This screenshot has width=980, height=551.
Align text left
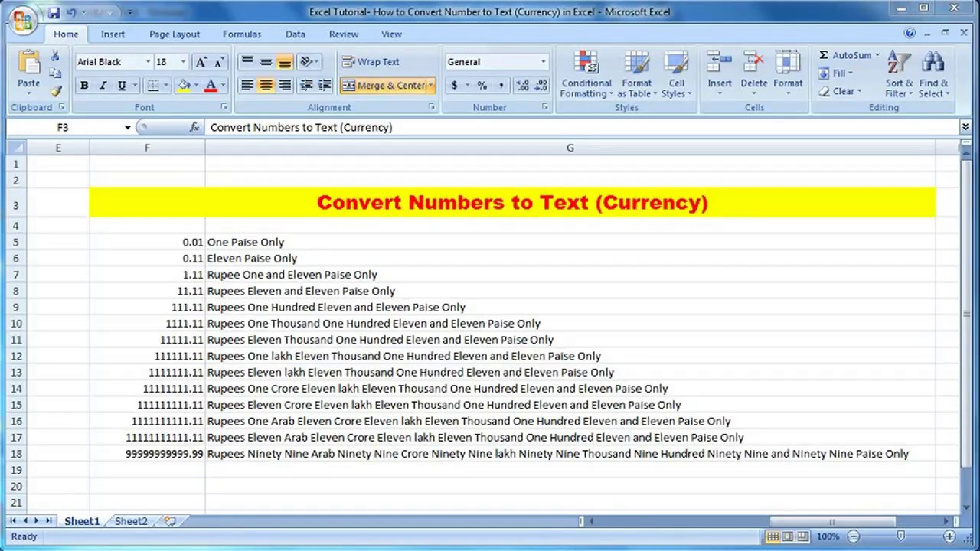point(247,86)
